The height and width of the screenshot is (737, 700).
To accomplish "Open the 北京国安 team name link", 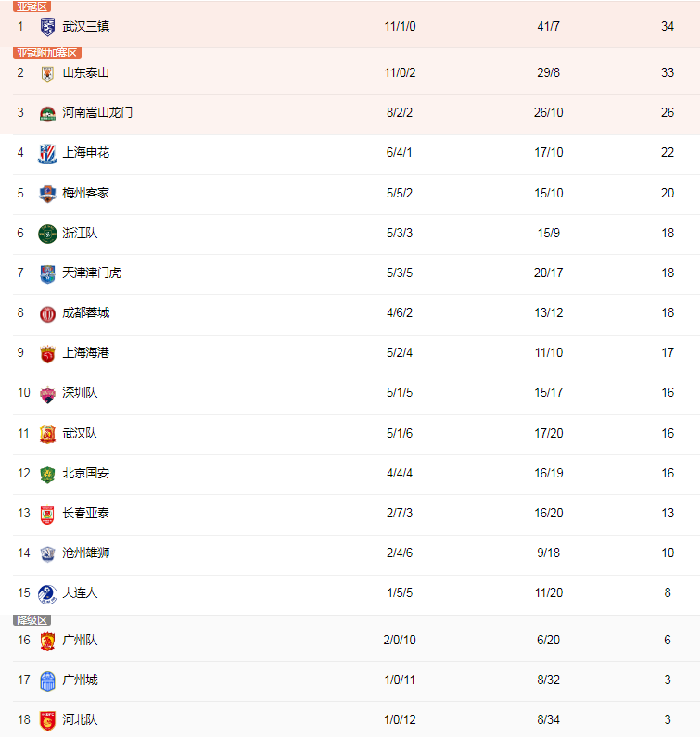I will pyautogui.click(x=86, y=474).
